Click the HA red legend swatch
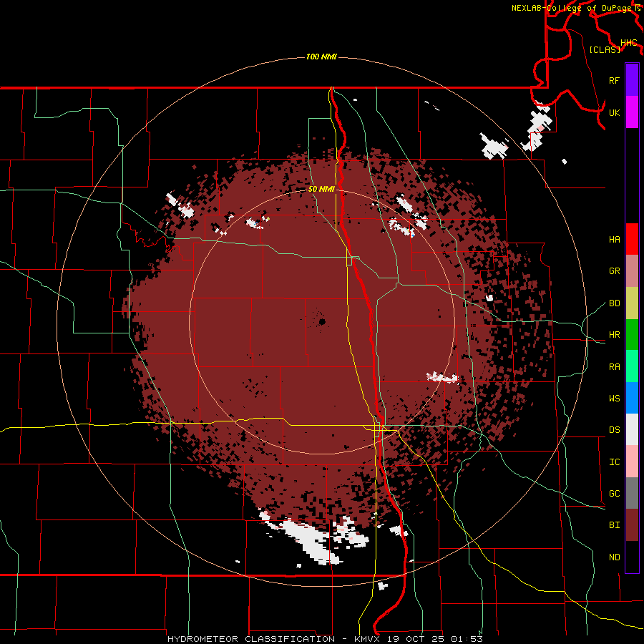Screen dimensions: 644x644 632,239
